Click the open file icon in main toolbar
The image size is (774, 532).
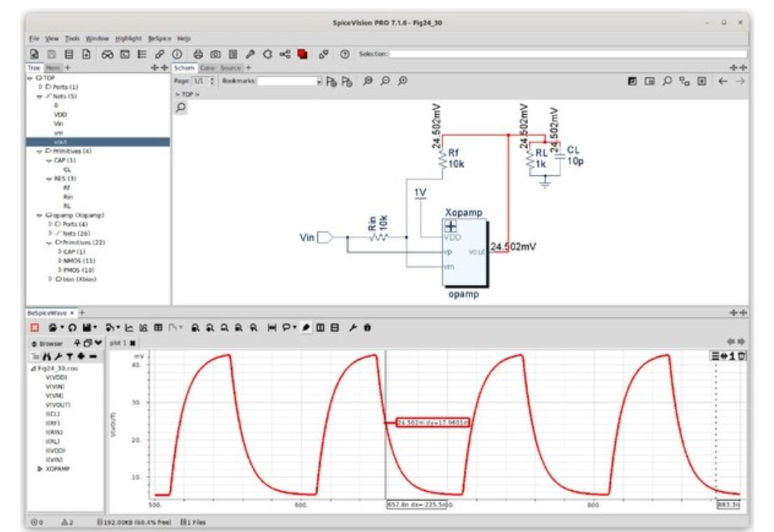(x=34, y=55)
